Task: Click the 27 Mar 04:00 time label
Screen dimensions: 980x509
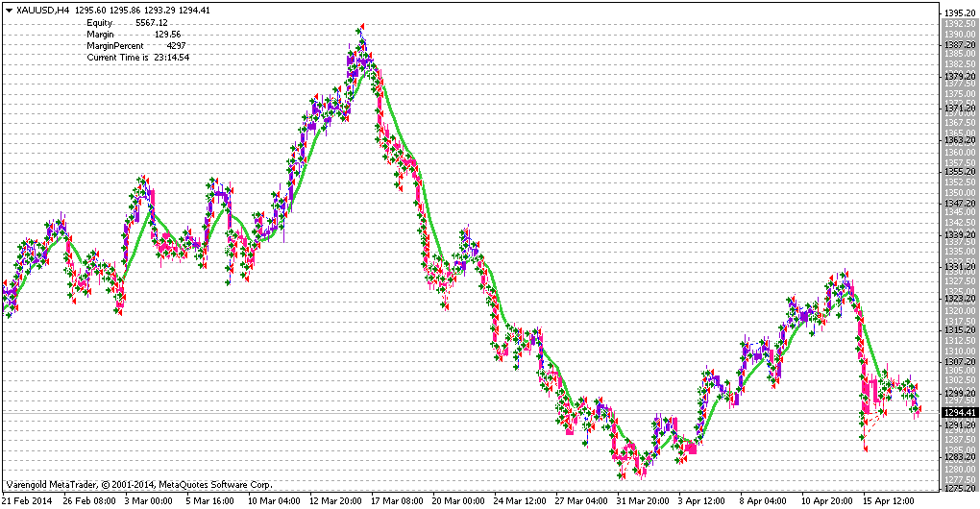Action: [582, 501]
